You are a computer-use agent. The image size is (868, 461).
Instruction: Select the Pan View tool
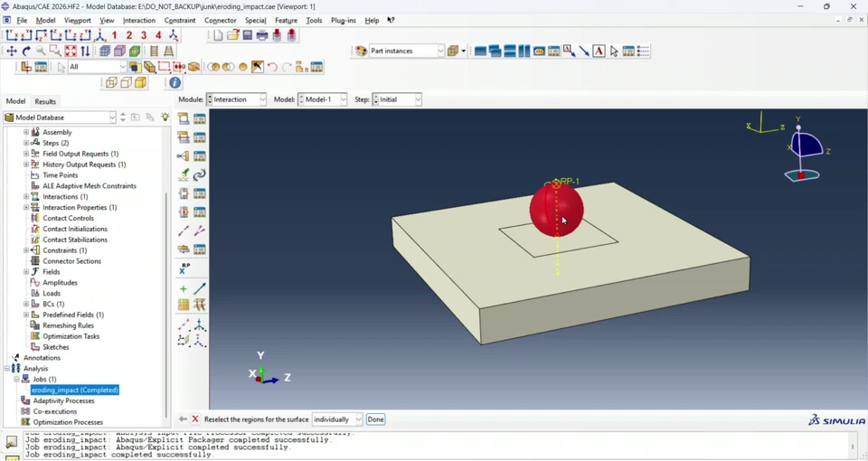point(12,51)
